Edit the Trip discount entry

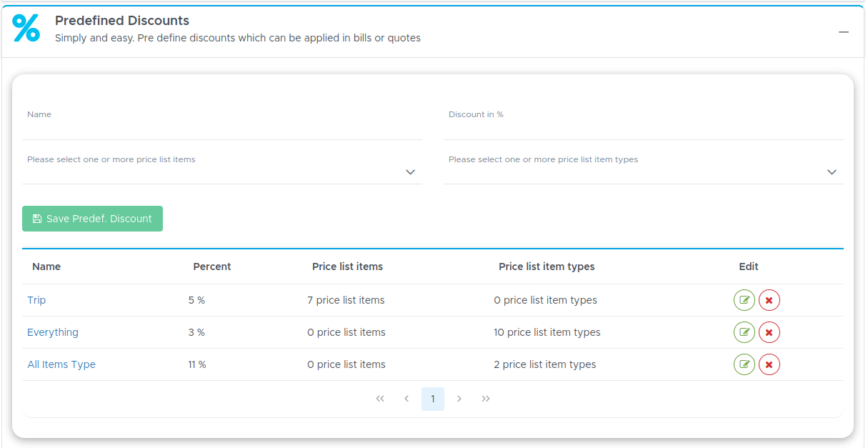[744, 300]
